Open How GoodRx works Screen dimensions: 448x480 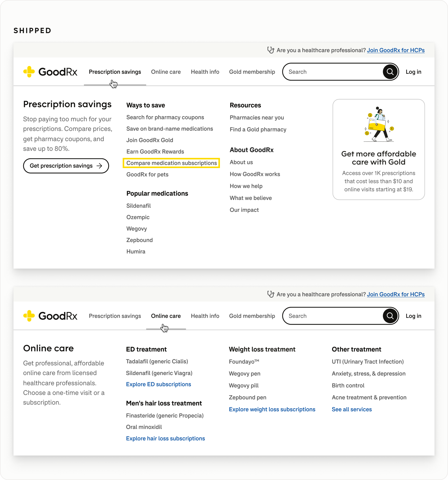pyautogui.click(x=255, y=174)
